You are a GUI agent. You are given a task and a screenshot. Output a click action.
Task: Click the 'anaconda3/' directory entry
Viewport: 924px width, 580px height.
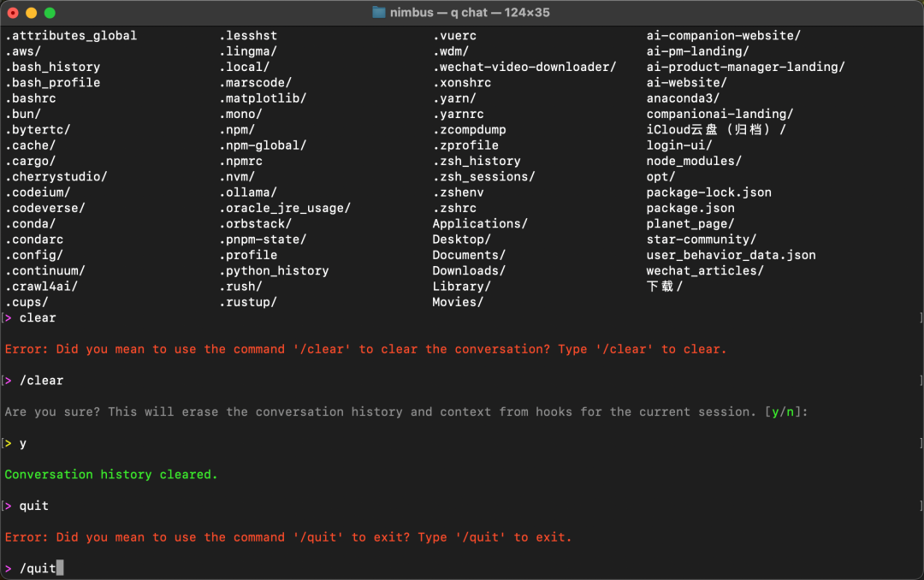click(x=683, y=98)
